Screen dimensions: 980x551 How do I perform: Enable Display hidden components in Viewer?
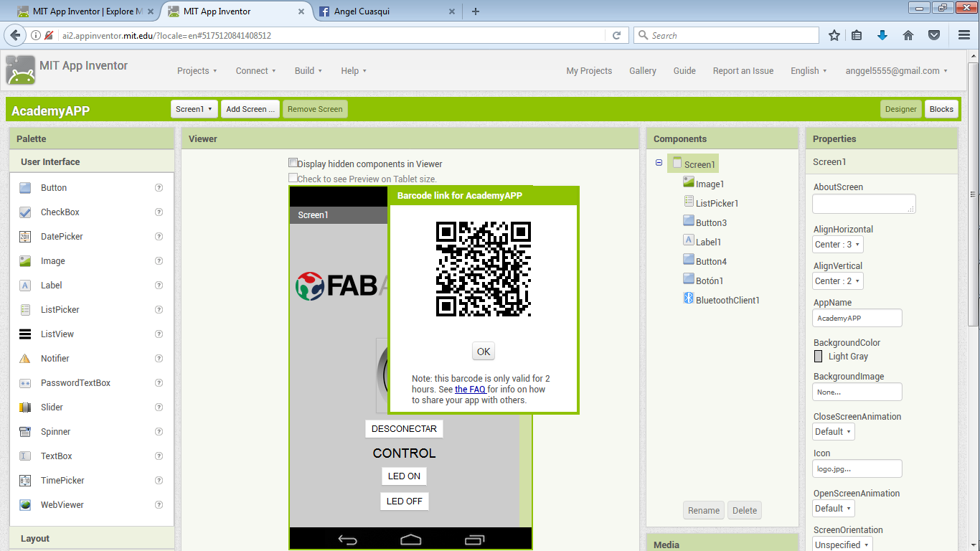point(293,163)
